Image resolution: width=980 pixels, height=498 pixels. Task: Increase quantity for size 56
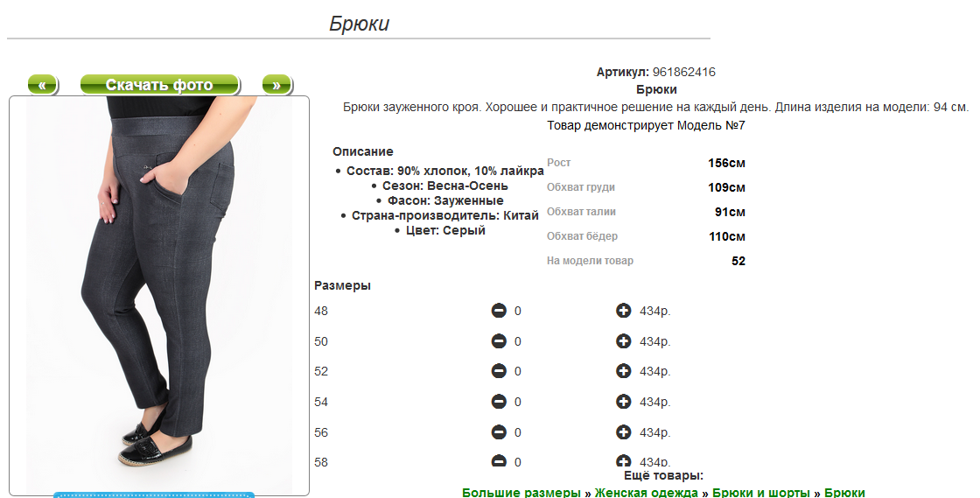(623, 431)
